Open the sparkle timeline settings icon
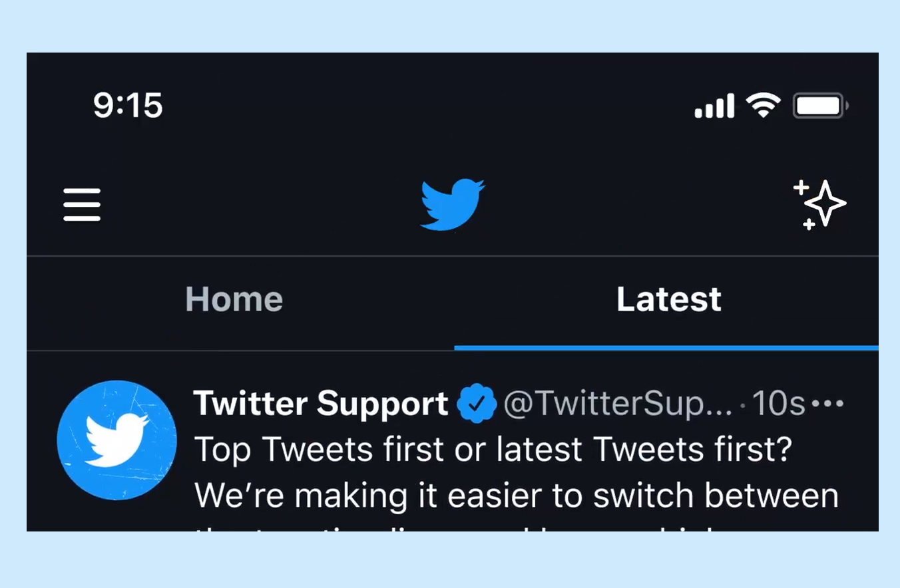This screenshot has width=900, height=588. tap(819, 204)
